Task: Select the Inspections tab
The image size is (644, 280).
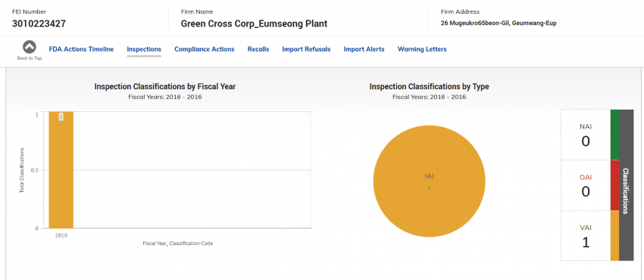Action: tap(144, 49)
